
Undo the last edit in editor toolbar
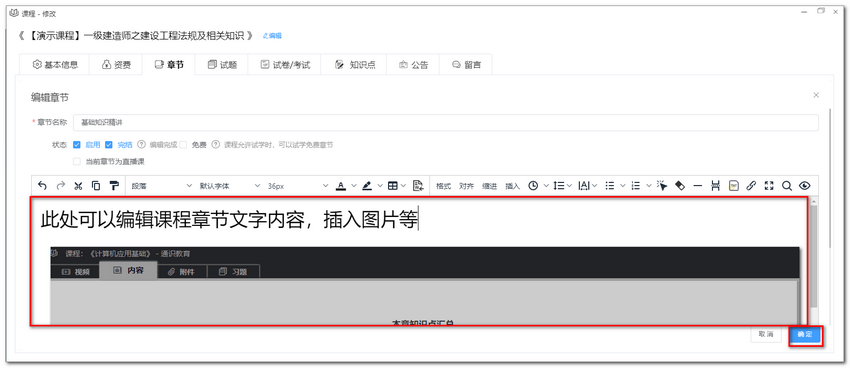[43, 186]
